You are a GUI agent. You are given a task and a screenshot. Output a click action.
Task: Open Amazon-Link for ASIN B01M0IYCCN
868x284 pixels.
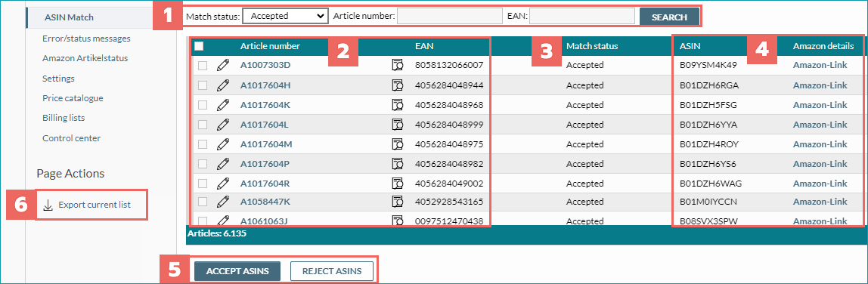coord(820,201)
